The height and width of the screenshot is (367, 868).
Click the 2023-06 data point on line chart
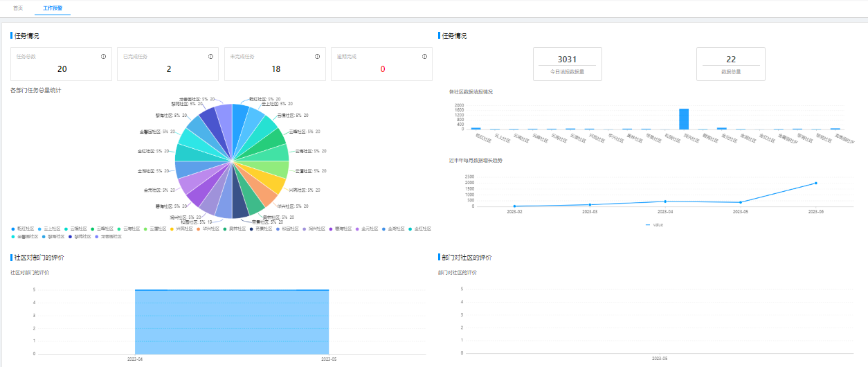point(815,183)
